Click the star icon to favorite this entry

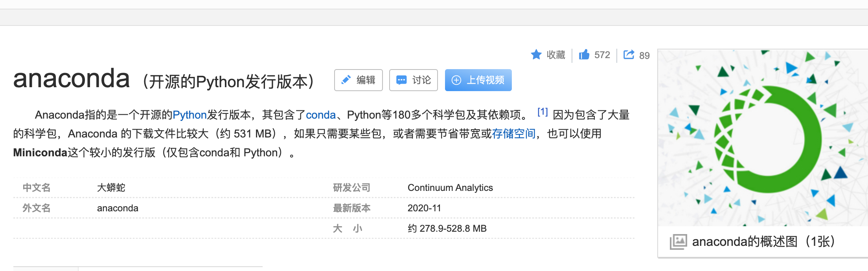pyautogui.click(x=537, y=55)
